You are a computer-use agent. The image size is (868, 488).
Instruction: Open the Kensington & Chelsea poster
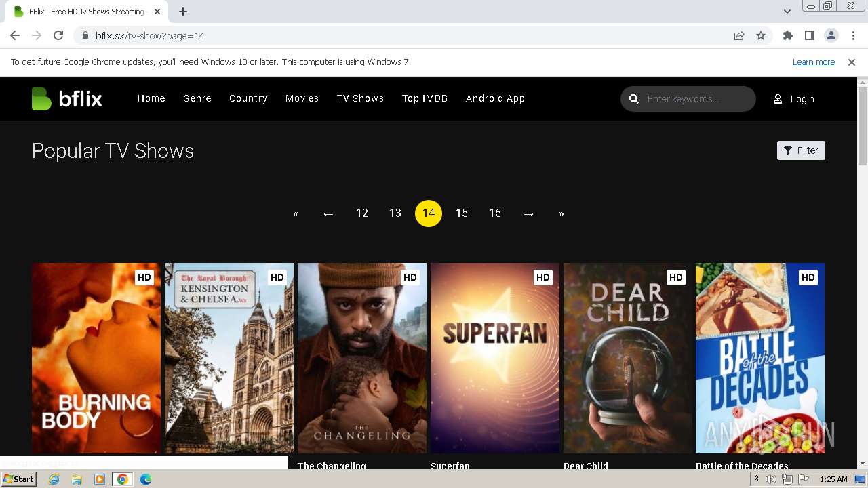[x=229, y=358]
